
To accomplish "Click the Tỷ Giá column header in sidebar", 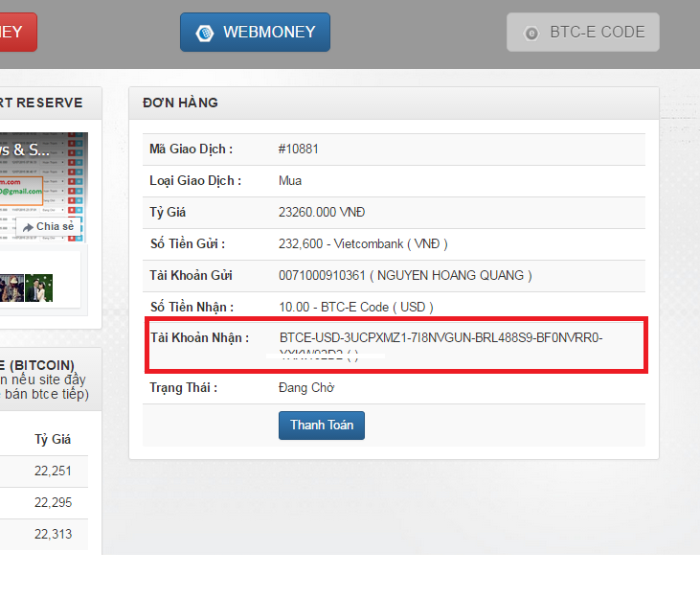I will coord(53,439).
